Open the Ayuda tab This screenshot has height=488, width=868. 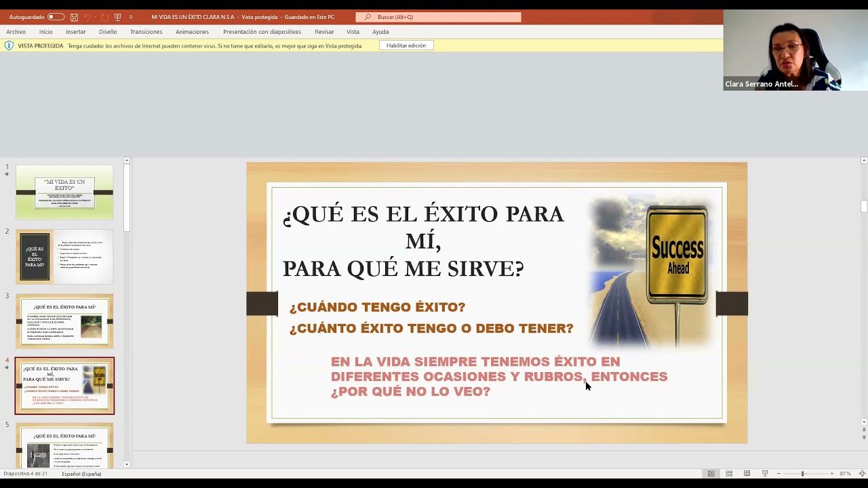coord(380,32)
